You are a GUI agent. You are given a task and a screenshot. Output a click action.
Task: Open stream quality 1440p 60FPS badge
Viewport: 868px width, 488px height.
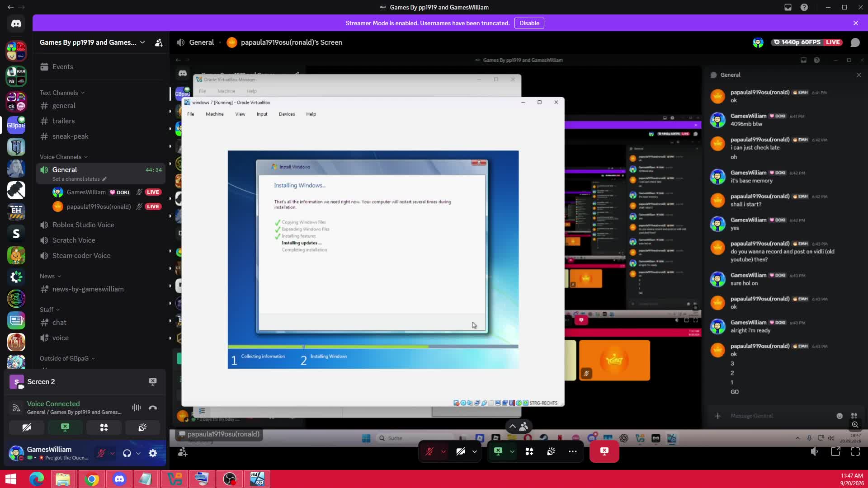pos(797,42)
